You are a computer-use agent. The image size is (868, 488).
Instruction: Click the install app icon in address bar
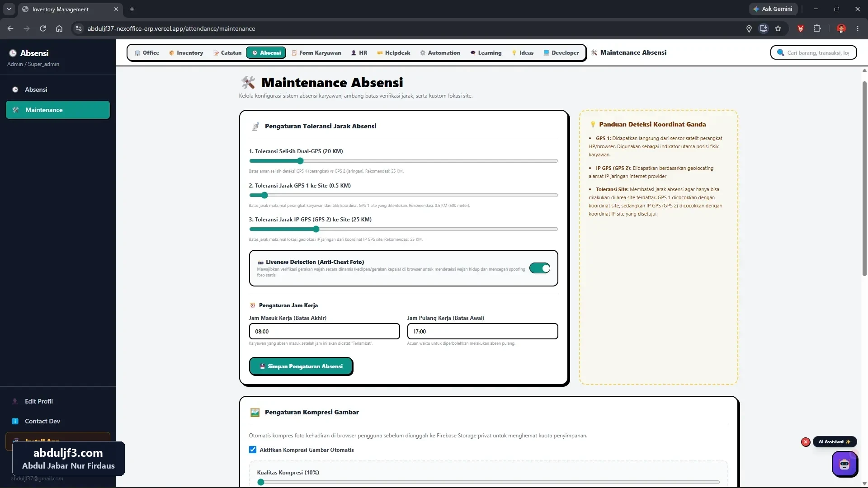(x=764, y=28)
